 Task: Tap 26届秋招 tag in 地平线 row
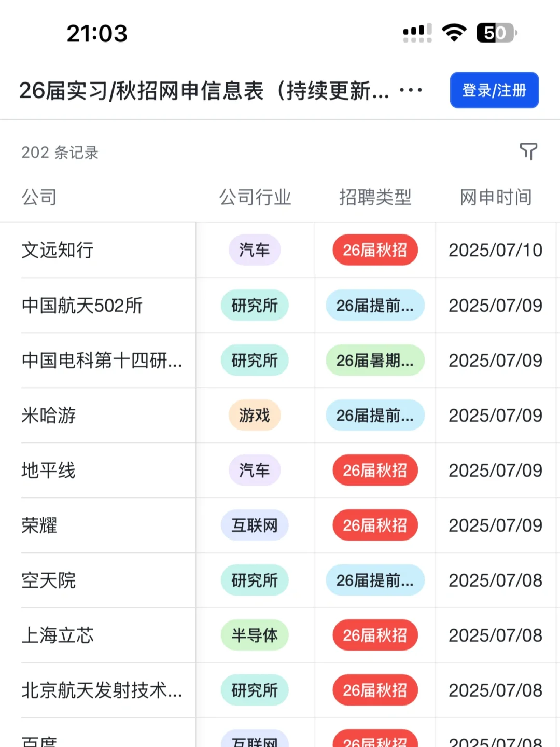click(375, 470)
